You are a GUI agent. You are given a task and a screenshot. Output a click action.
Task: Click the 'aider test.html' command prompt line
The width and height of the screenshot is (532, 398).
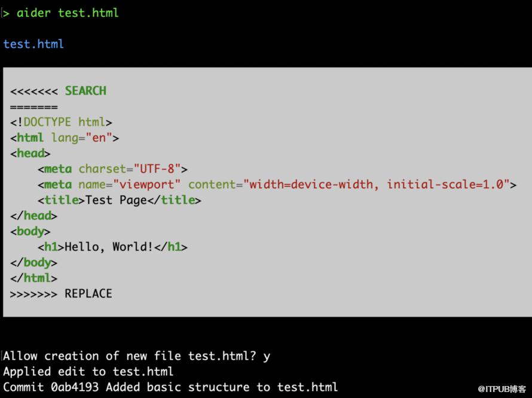(67, 13)
